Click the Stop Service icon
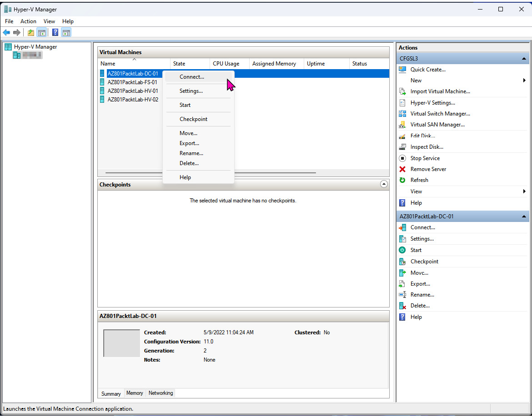Image resolution: width=532 pixels, height=418 pixels. coord(402,158)
